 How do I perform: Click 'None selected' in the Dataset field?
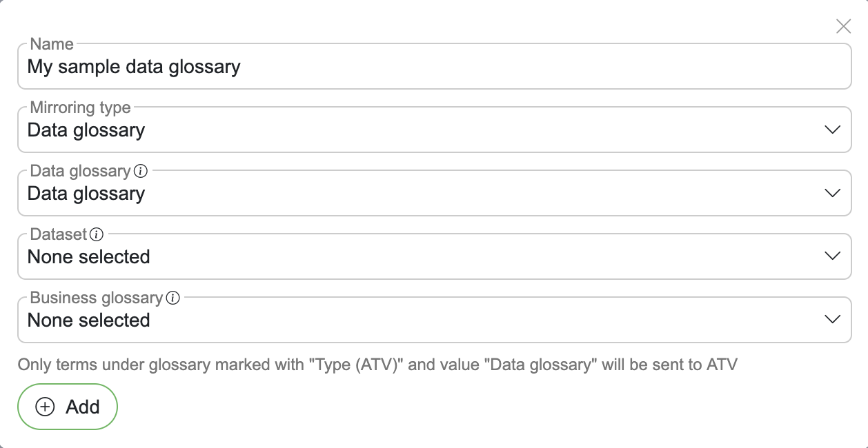(x=88, y=256)
